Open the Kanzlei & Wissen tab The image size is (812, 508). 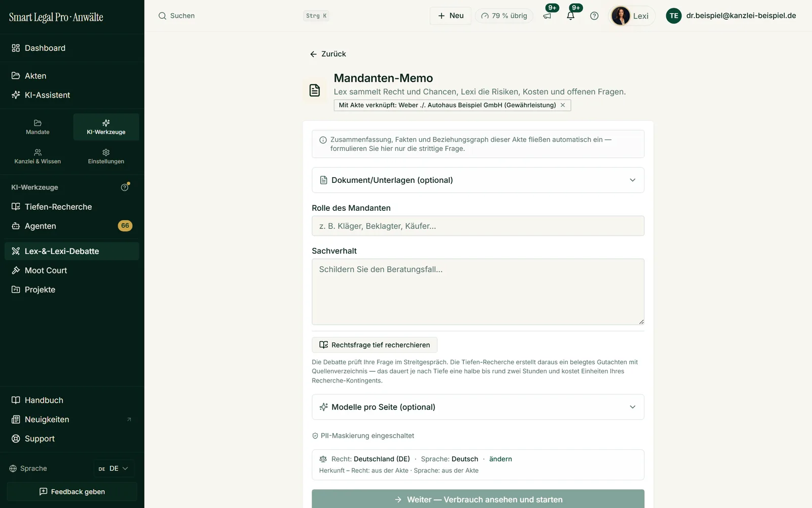38,156
